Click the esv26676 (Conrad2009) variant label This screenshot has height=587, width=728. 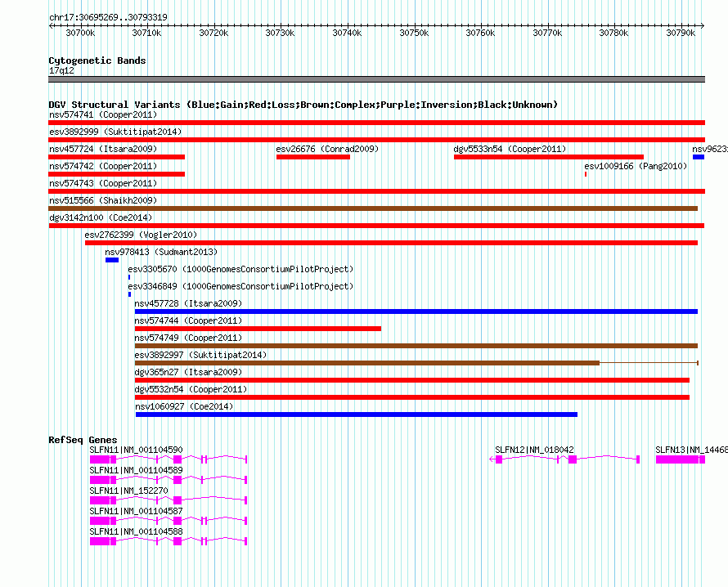pyautogui.click(x=327, y=149)
